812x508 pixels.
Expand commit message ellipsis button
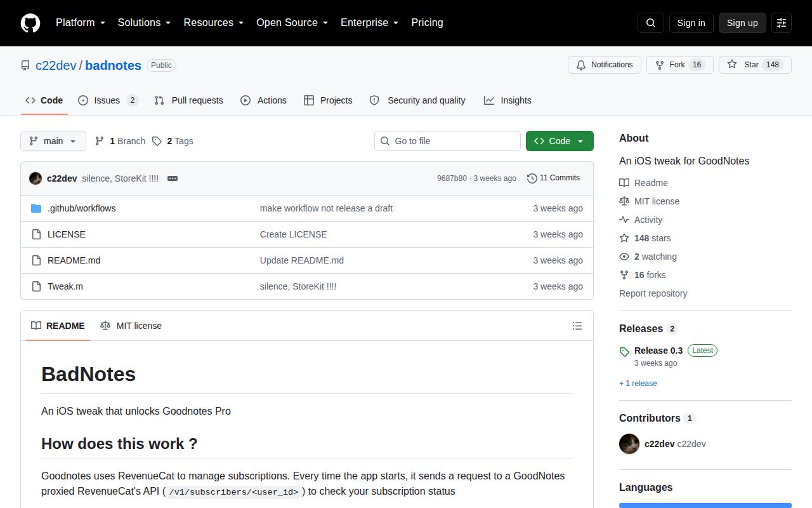tap(172, 178)
